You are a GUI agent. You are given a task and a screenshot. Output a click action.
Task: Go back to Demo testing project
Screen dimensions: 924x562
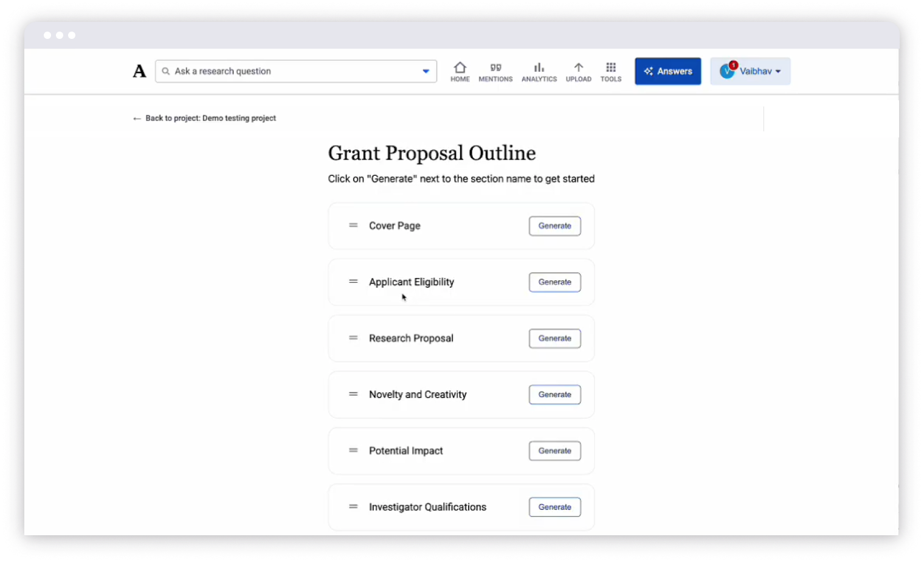pos(204,118)
